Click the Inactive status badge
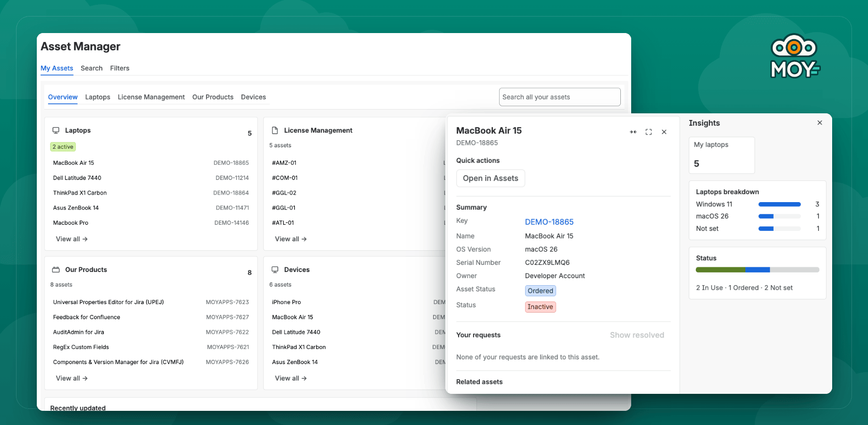Image resolution: width=868 pixels, height=425 pixels. point(541,307)
